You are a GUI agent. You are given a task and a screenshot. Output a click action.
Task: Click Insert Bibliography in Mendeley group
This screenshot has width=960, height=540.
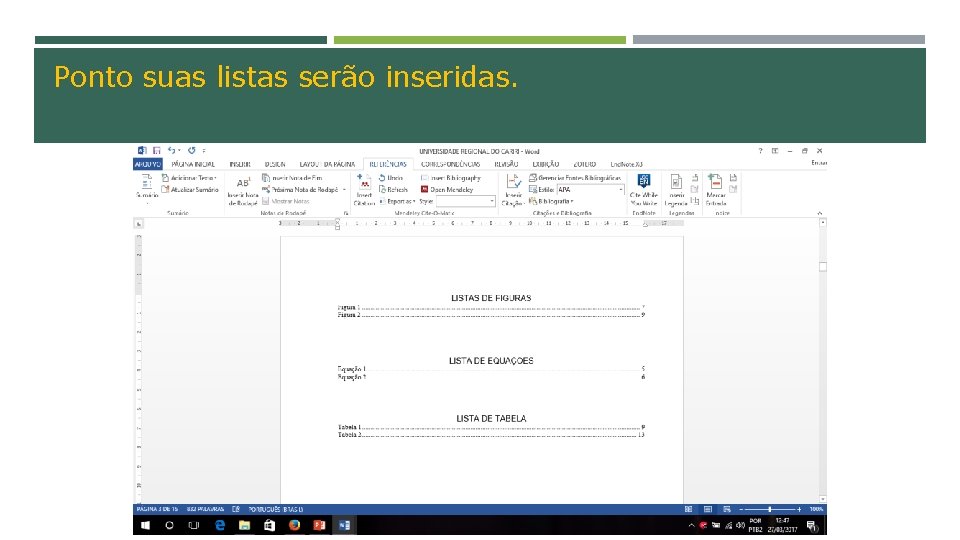451,178
